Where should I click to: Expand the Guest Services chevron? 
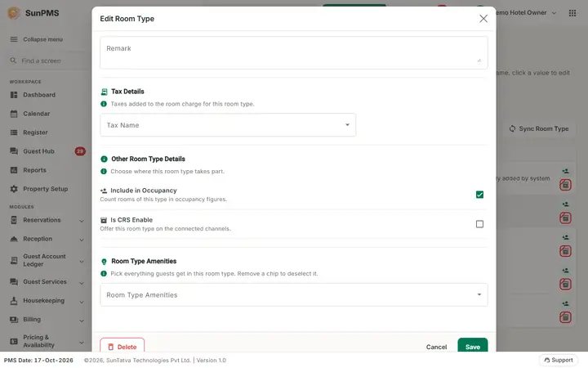coord(82,283)
